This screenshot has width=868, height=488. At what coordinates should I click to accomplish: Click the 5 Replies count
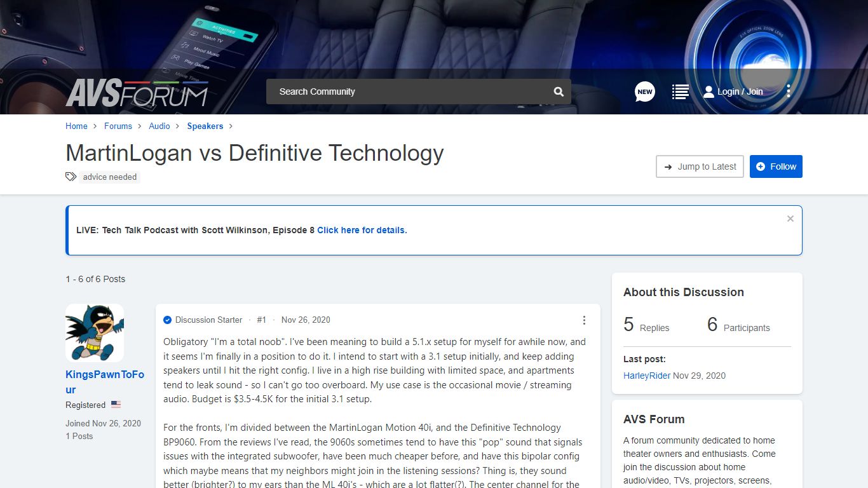tap(646, 325)
